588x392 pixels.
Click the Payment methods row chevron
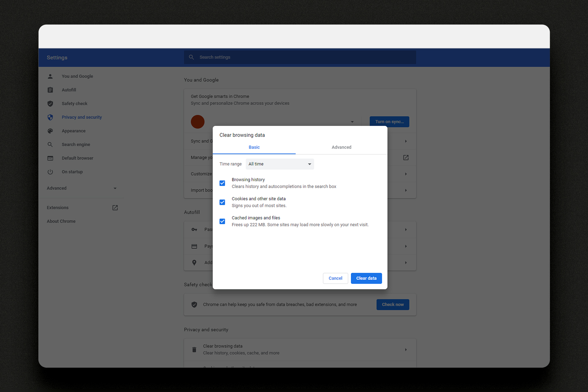pyautogui.click(x=406, y=246)
